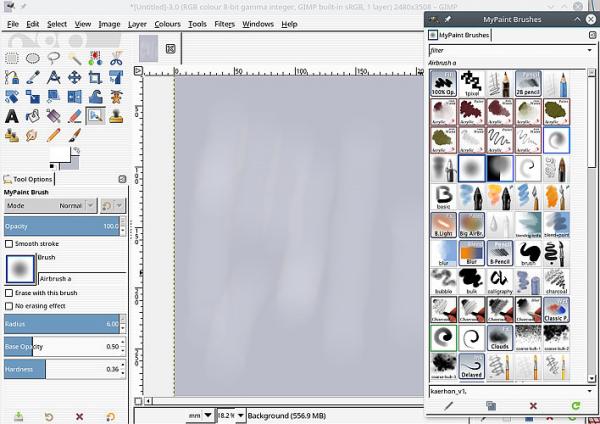Open the zoom percentage dropdown
The width and height of the screenshot is (600, 424).
[241, 415]
